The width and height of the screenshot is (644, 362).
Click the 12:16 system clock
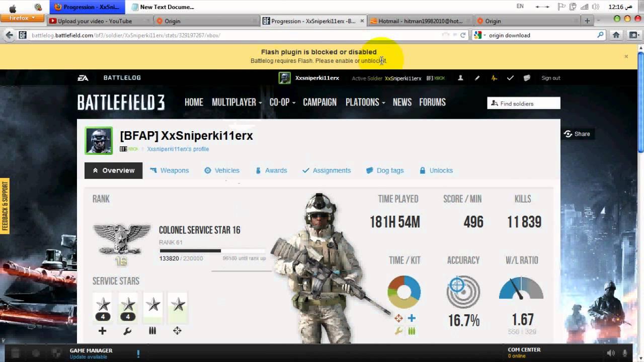[620, 7]
